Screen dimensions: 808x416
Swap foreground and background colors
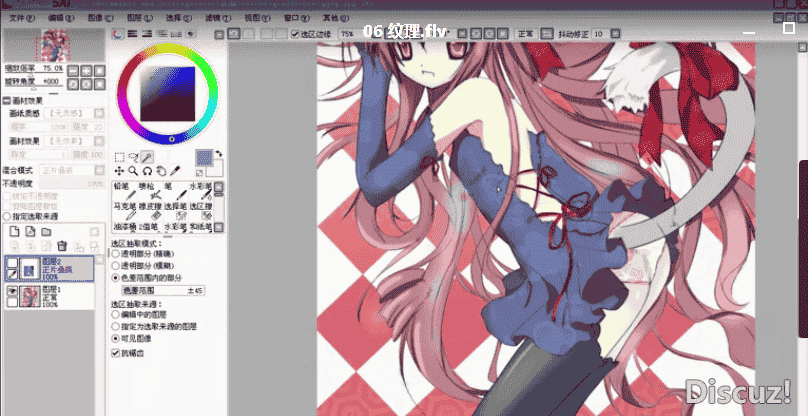point(218,153)
